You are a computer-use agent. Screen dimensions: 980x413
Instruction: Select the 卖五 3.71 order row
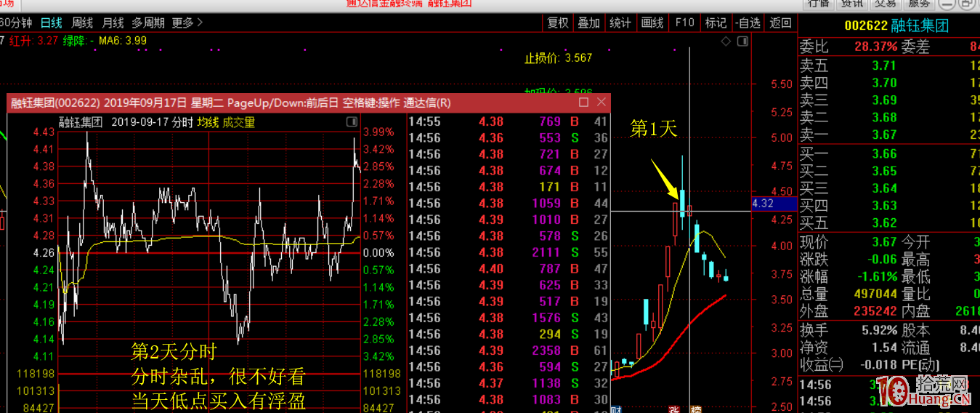click(889, 65)
